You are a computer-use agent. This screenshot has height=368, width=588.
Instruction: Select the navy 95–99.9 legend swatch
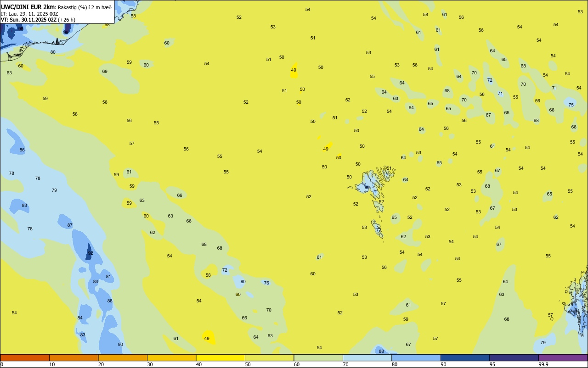click(514, 357)
